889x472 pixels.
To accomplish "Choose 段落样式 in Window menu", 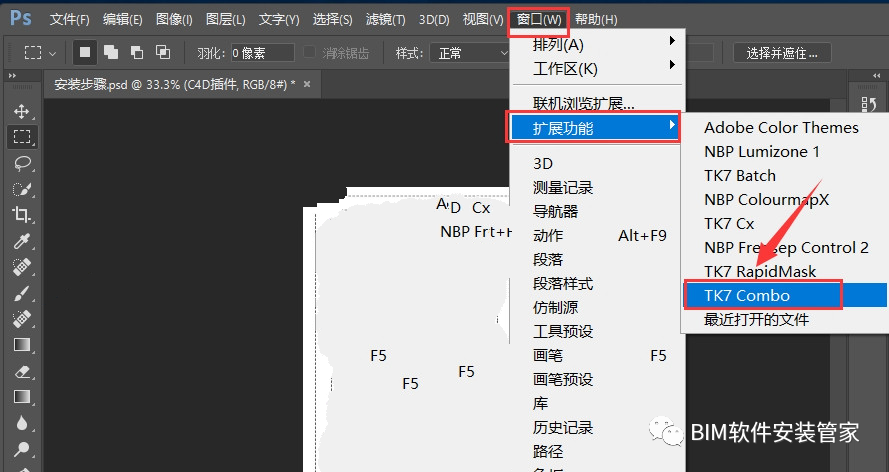I will pyautogui.click(x=598, y=283).
